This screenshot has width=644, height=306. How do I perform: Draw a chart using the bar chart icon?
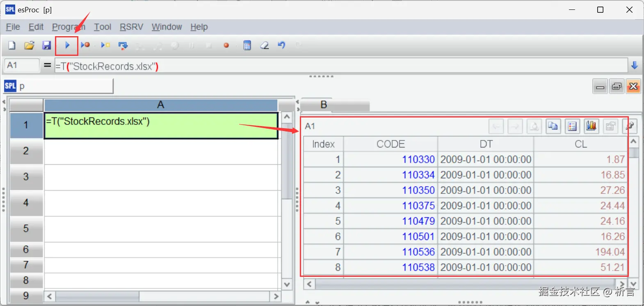[591, 126]
